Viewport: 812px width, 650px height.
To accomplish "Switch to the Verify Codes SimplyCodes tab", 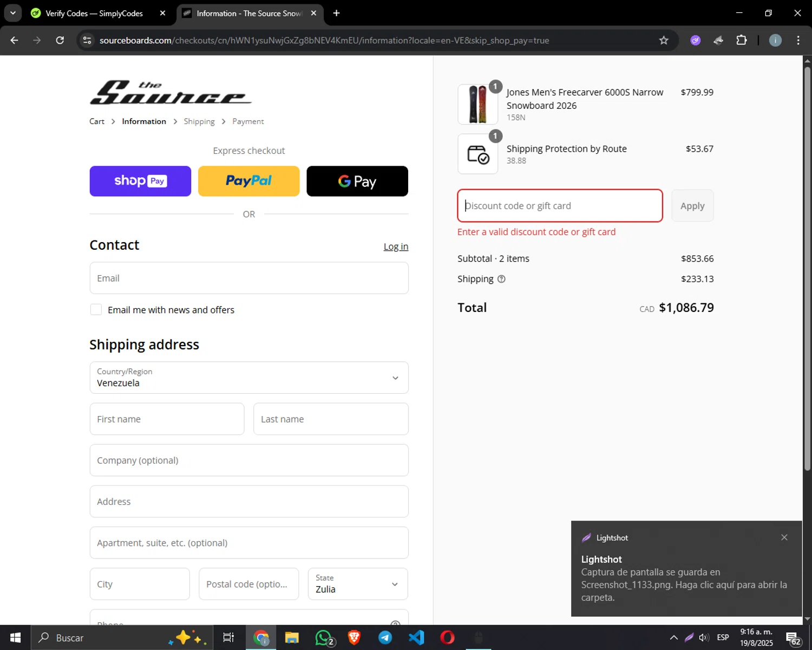I will point(94,13).
